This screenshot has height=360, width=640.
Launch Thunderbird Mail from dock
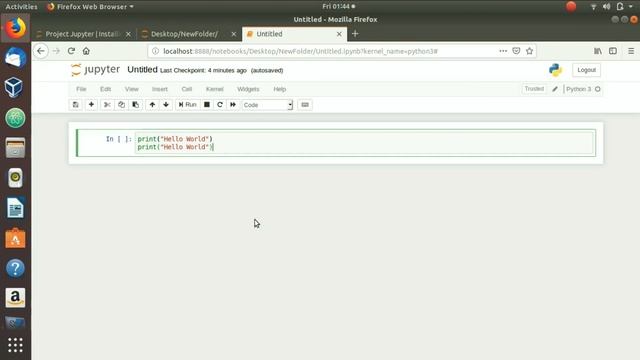tap(15, 58)
